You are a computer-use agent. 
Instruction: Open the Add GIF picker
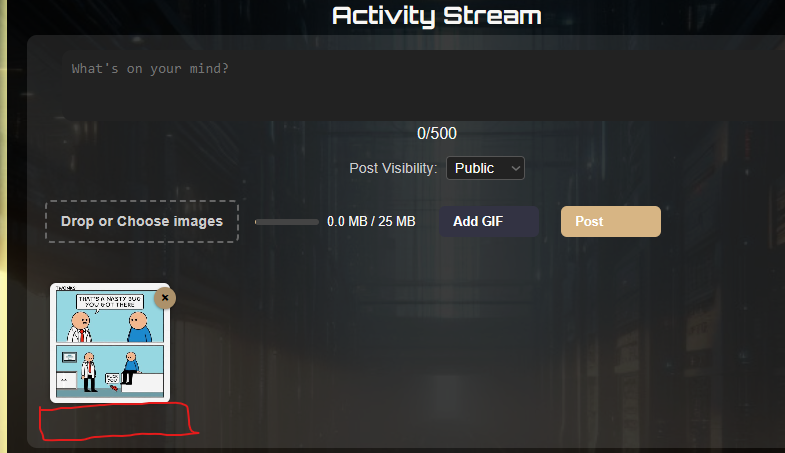(x=489, y=221)
